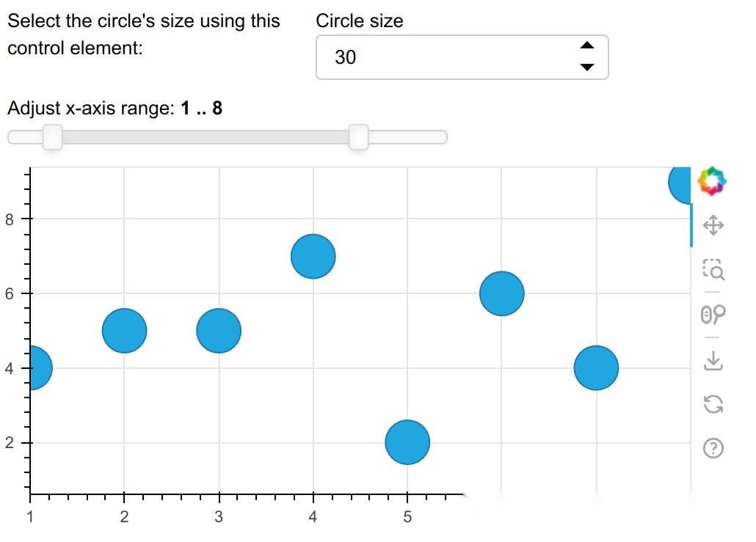Image resolution: width=756 pixels, height=542 pixels.
Task: Click the Bokeh logo icon
Action: [x=712, y=181]
